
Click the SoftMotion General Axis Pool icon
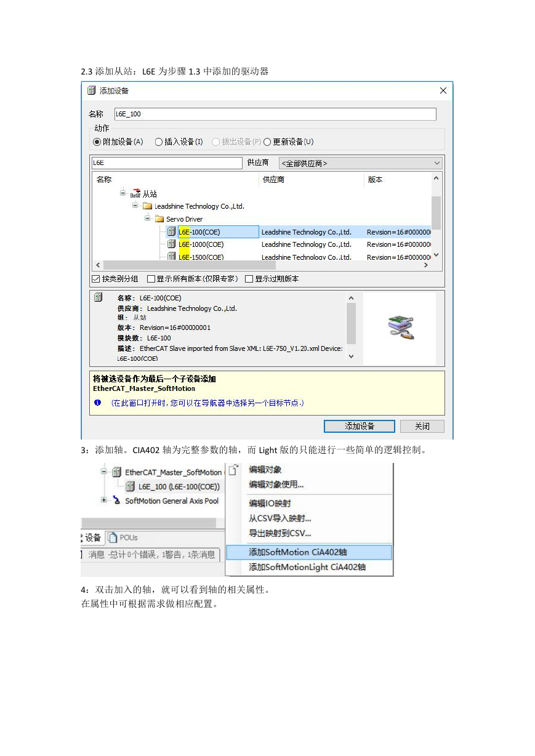116,501
